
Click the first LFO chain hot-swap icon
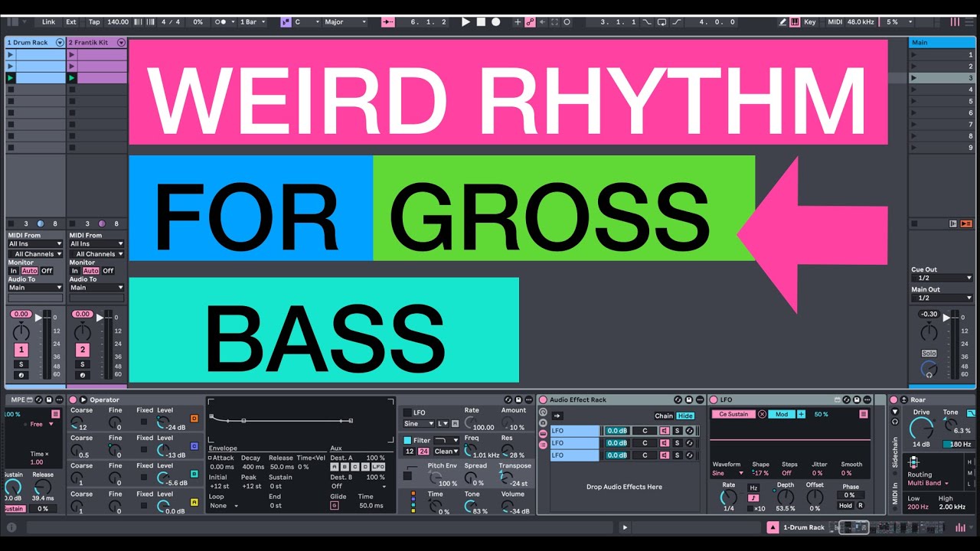pyautogui.click(x=690, y=431)
